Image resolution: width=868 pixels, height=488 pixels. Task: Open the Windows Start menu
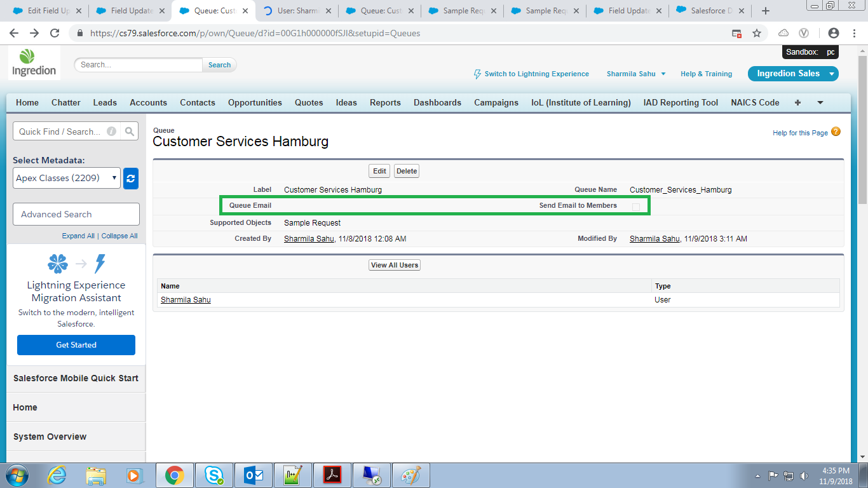click(17, 475)
